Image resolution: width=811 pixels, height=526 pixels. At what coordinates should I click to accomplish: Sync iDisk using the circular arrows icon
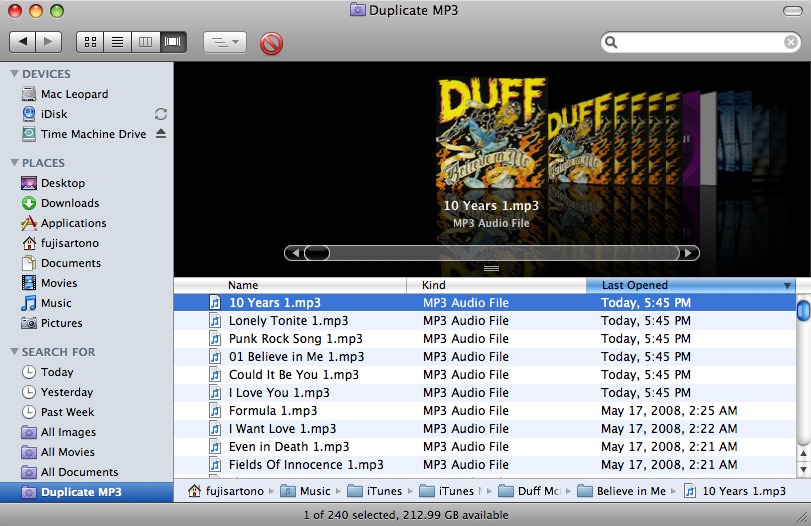[161, 114]
